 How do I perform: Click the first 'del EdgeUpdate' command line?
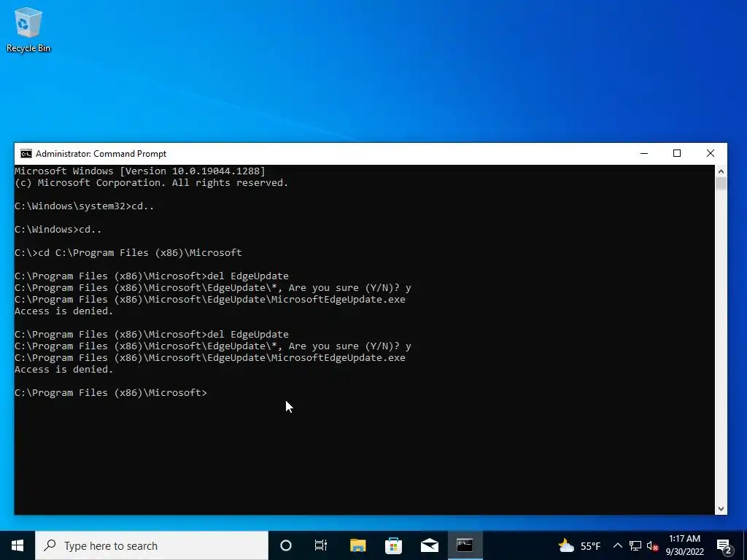point(152,276)
